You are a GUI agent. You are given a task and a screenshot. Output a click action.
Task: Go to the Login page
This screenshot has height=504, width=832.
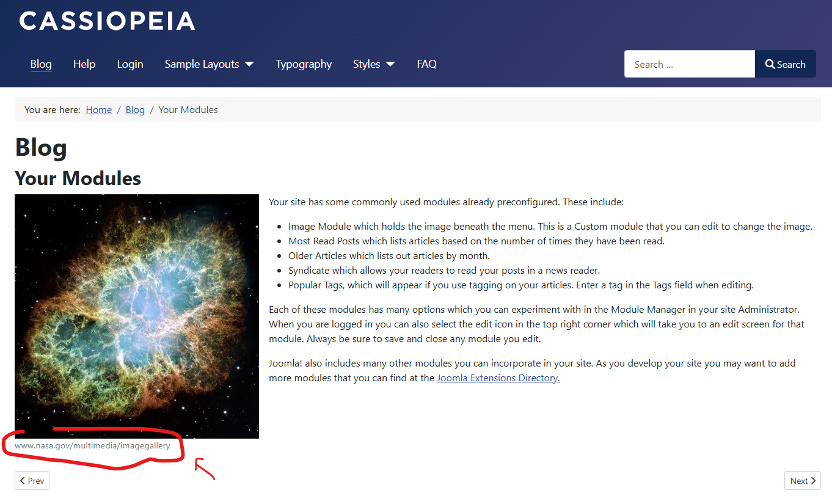click(x=130, y=64)
